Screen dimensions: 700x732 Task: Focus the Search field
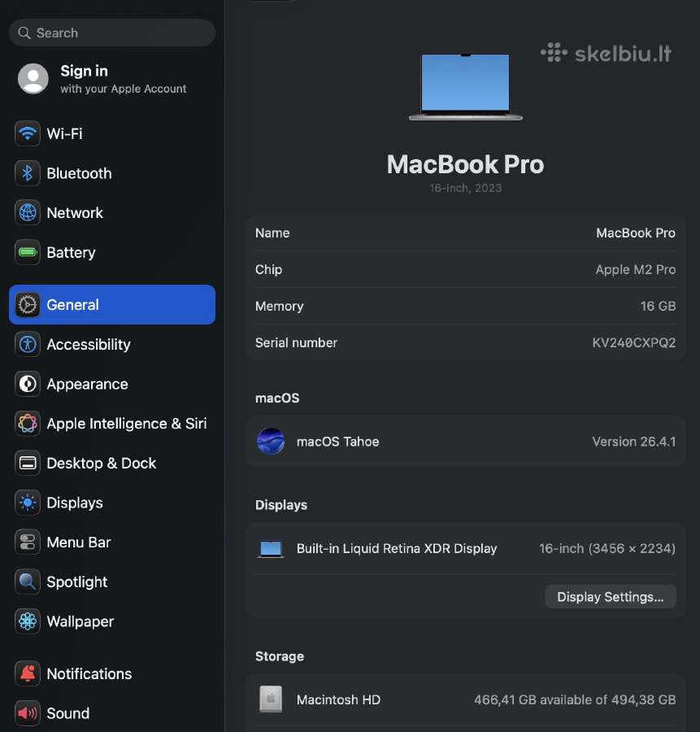click(112, 33)
